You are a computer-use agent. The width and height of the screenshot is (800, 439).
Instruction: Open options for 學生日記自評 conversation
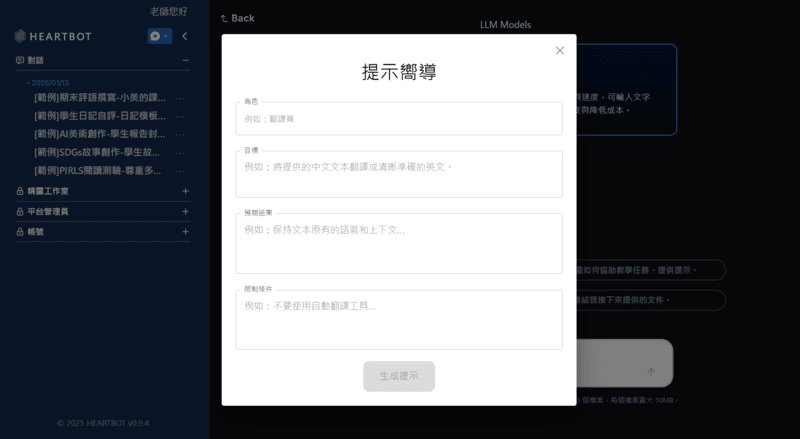click(x=180, y=116)
